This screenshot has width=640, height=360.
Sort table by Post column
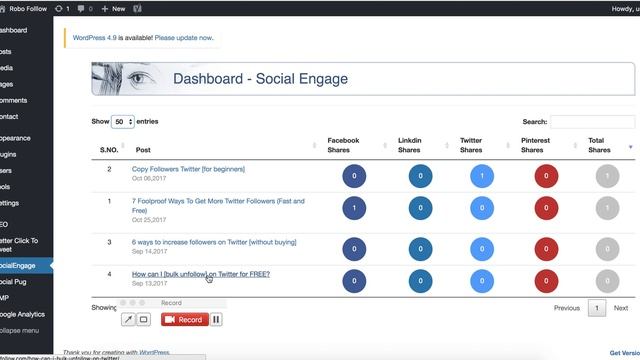(143, 150)
